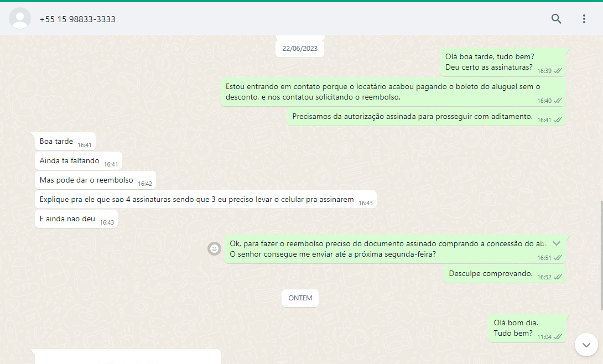Click the search magnifier icon
Screen dimensions: 603x364
(x=556, y=19)
